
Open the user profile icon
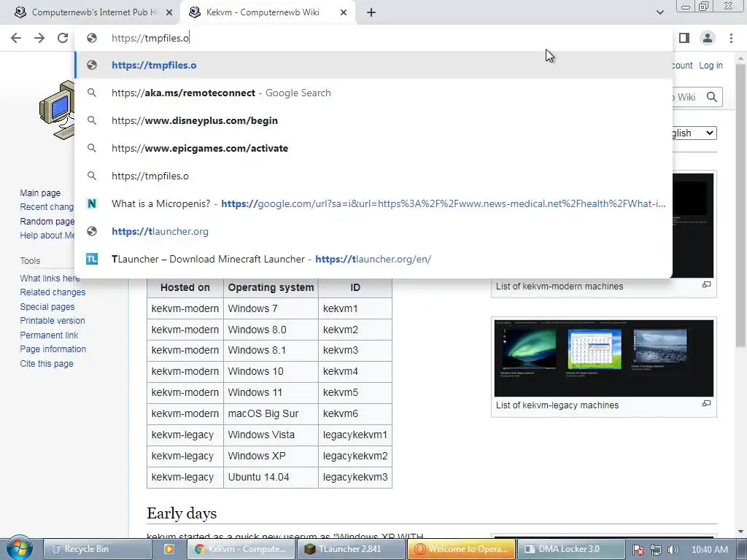[x=708, y=38]
